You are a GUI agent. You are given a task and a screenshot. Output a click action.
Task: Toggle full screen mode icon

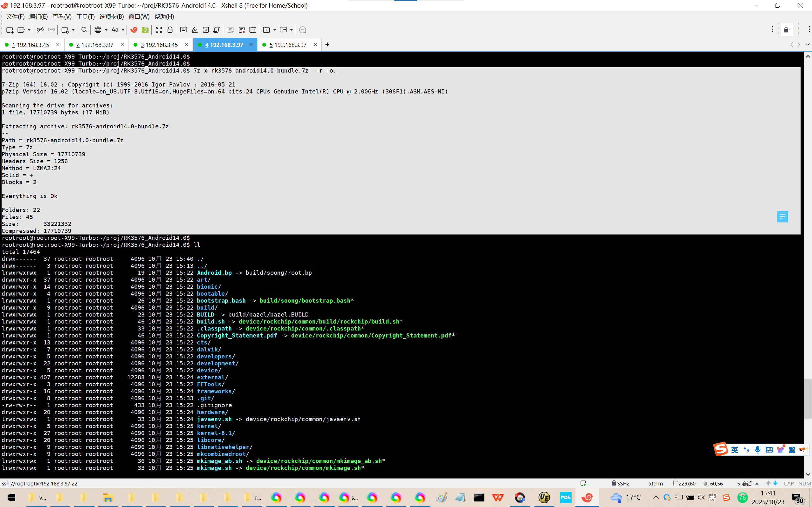pyautogui.click(x=159, y=30)
